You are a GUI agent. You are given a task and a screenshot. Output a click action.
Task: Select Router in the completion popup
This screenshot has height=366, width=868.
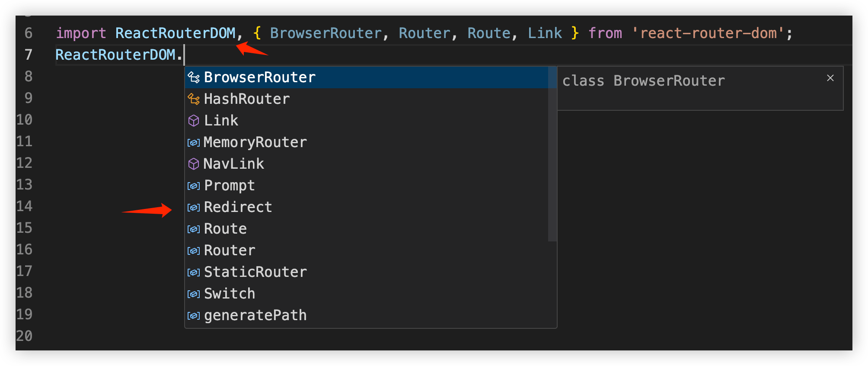229,250
